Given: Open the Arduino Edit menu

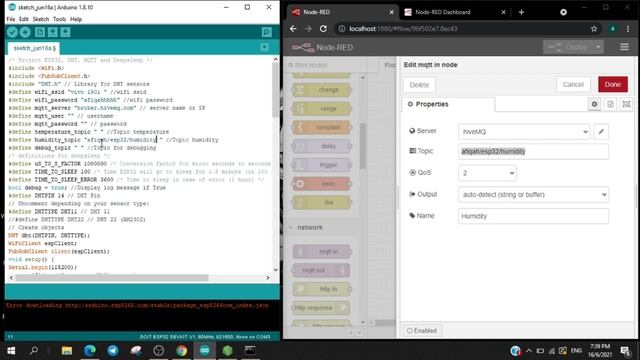Looking at the screenshot, I should point(24,19).
